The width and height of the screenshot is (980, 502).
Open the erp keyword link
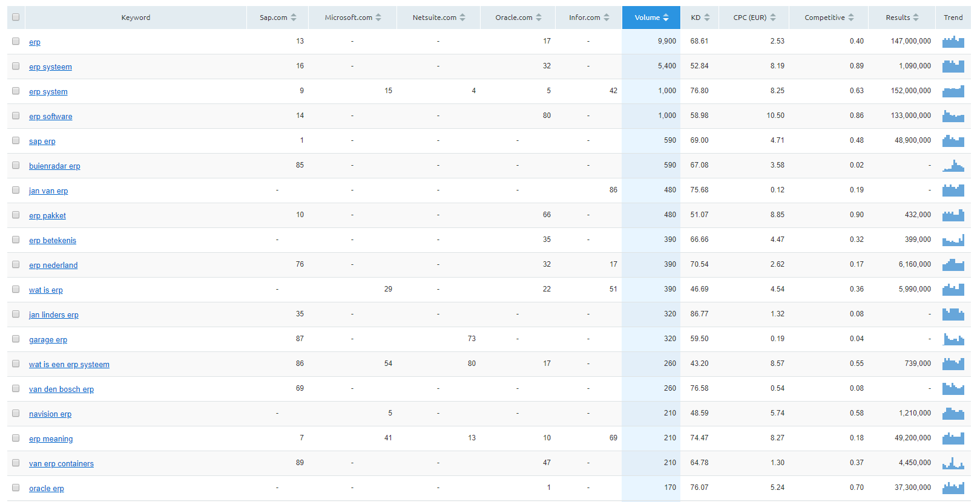tap(35, 42)
